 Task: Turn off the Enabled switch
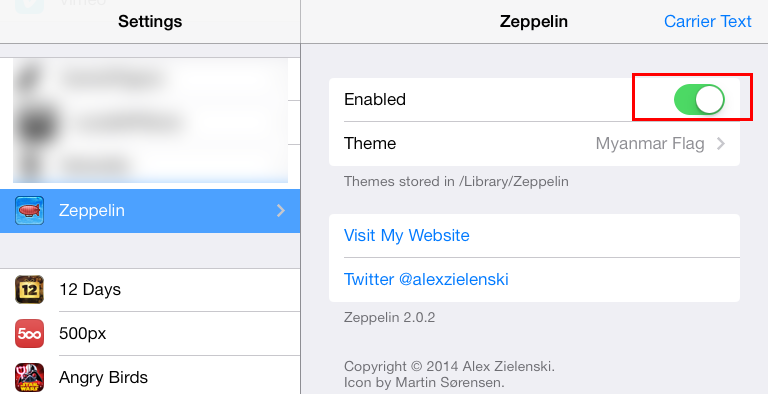tap(699, 99)
